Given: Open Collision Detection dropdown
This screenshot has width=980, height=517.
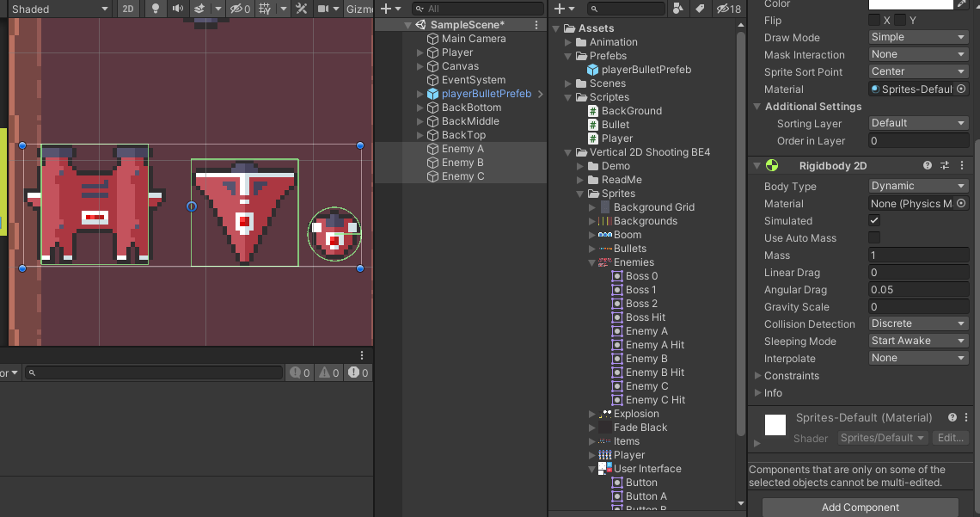Looking at the screenshot, I should tap(919, 323).
